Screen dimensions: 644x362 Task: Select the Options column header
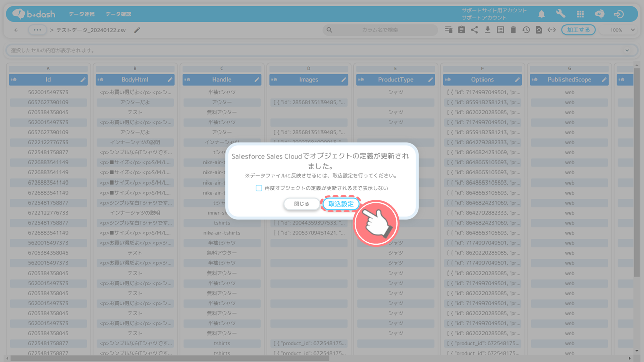click(482, 79)
